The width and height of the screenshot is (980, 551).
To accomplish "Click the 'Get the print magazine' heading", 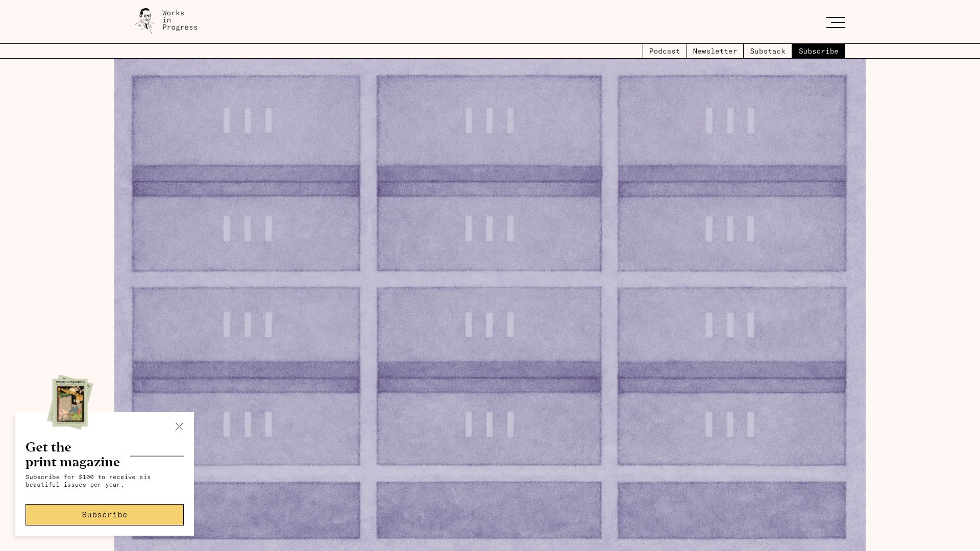I will click(72, 455).
